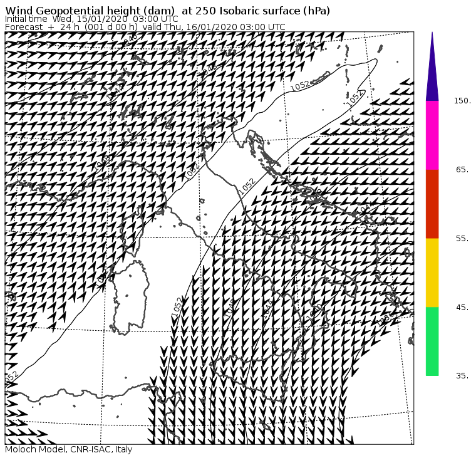Click the 'Initial time Wed, 15/01/2020' line
Viewport: 476px width, 458px height.
(x=91, y=19)
